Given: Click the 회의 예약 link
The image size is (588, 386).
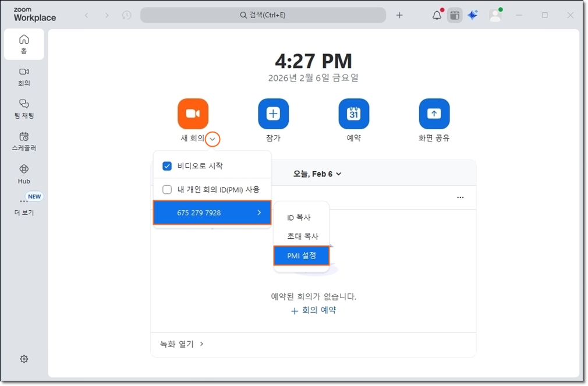Looking at the screenshot, I should point(313,310).
